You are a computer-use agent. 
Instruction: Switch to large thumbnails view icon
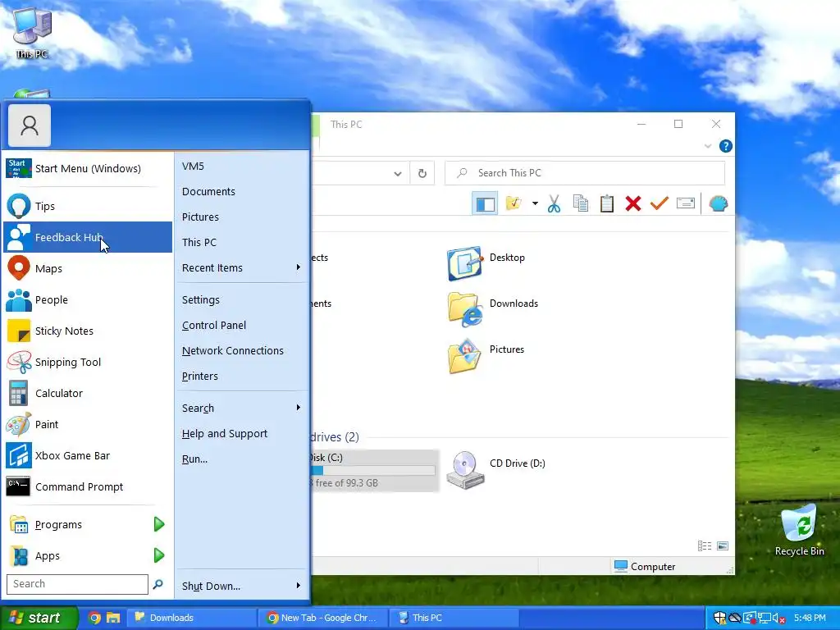723,546
